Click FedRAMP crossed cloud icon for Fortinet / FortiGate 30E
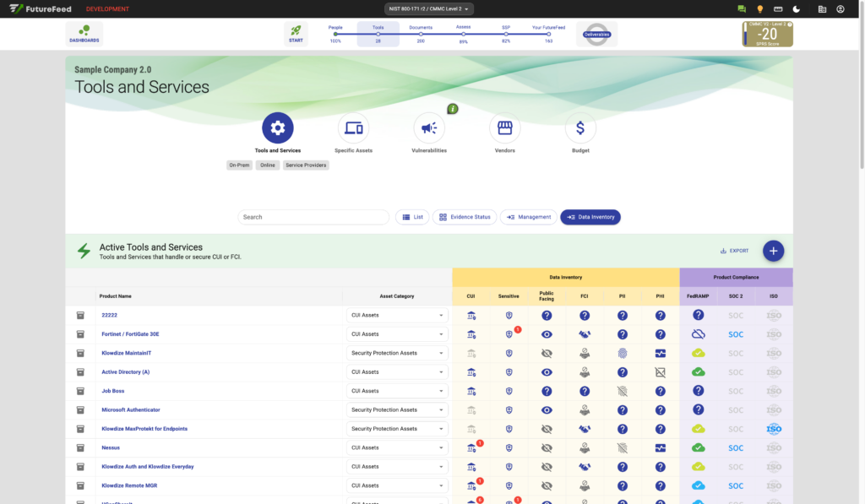Screen dimensions: 865x504 [x=699, y=334]
